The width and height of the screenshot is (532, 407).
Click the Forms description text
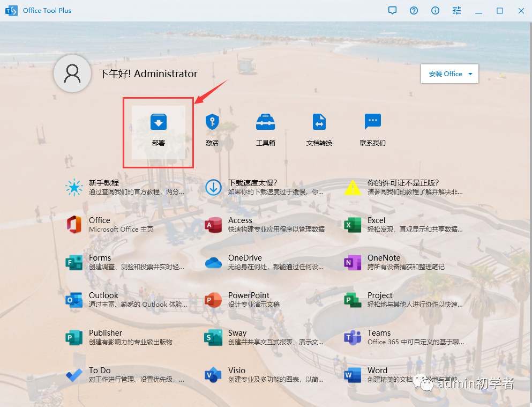tap(137, 267)
